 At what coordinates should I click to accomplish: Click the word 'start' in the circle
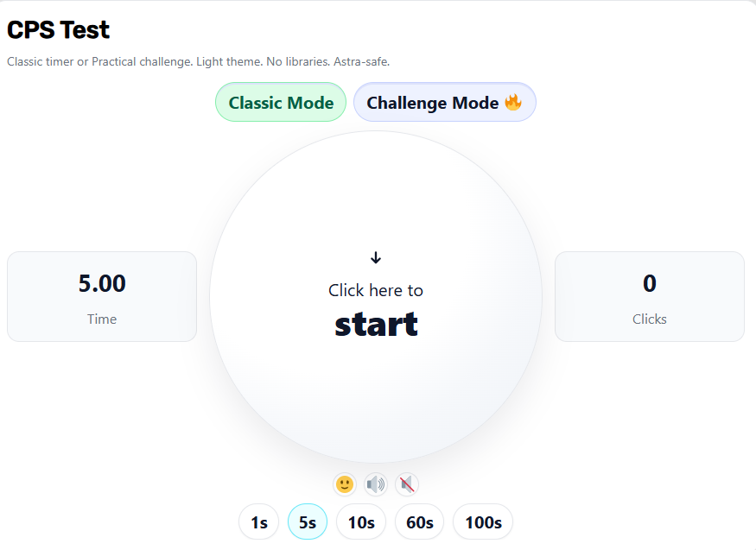pyautogui.click(x=375, y=325)
